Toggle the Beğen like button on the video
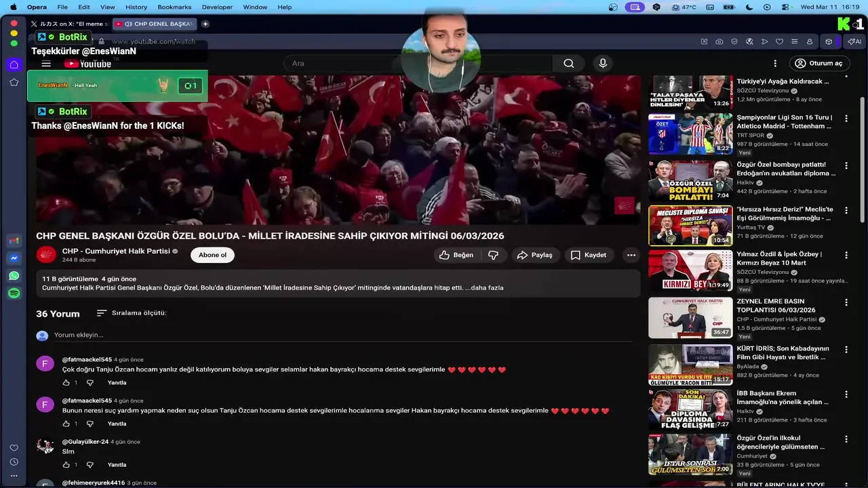 point(456,255)
